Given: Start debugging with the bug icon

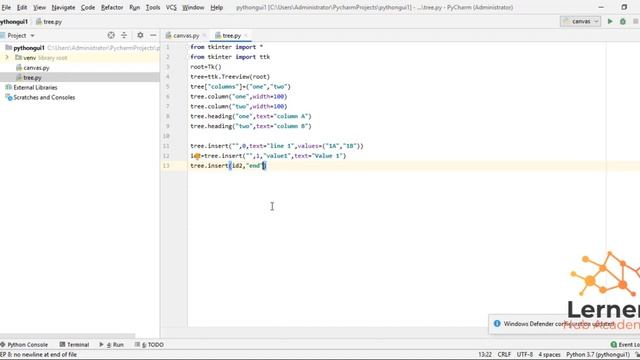Looking at the screenshot, I should [x=623, y=21].
